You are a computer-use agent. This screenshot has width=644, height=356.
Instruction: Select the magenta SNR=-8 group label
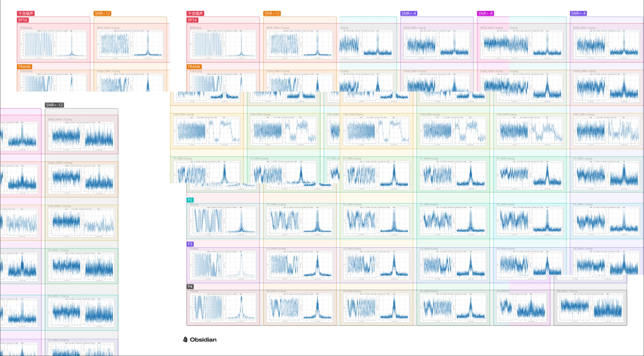[485, 13]
